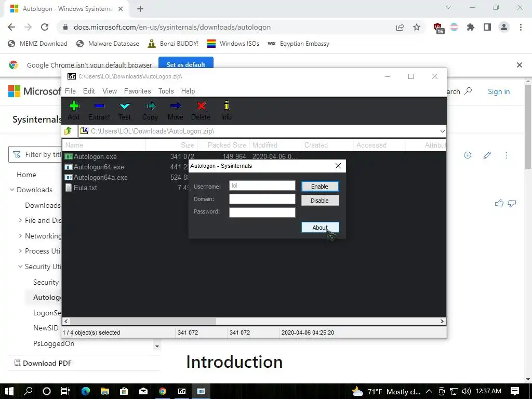Image resolution: width=532 pixels, height=399 pixels.
Task: Click the Test icon in 7-Zip toolbar
Action: pyautogui.click(x=125, y=106)
